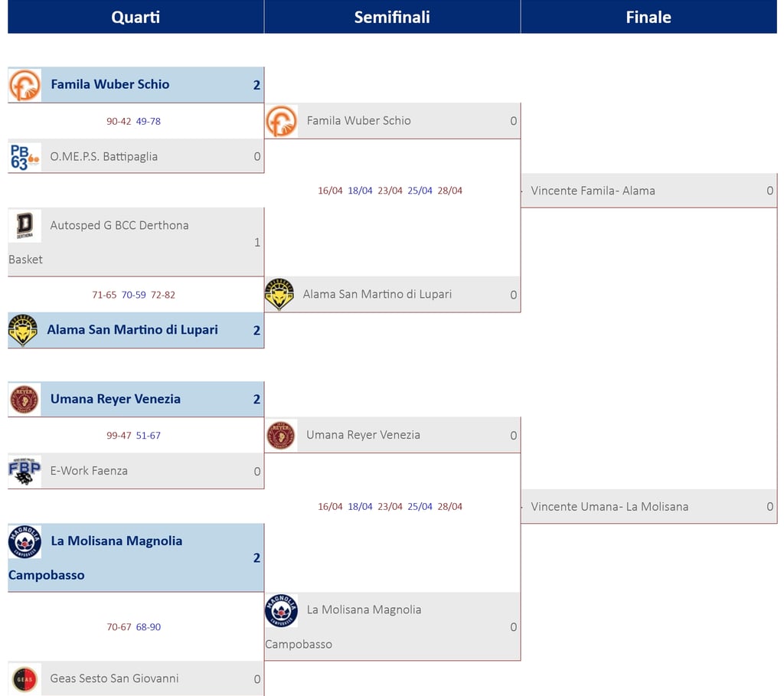Viewport: 784px width, 696px height.
Task: Select the Semifinali column header
Action: 392,17
